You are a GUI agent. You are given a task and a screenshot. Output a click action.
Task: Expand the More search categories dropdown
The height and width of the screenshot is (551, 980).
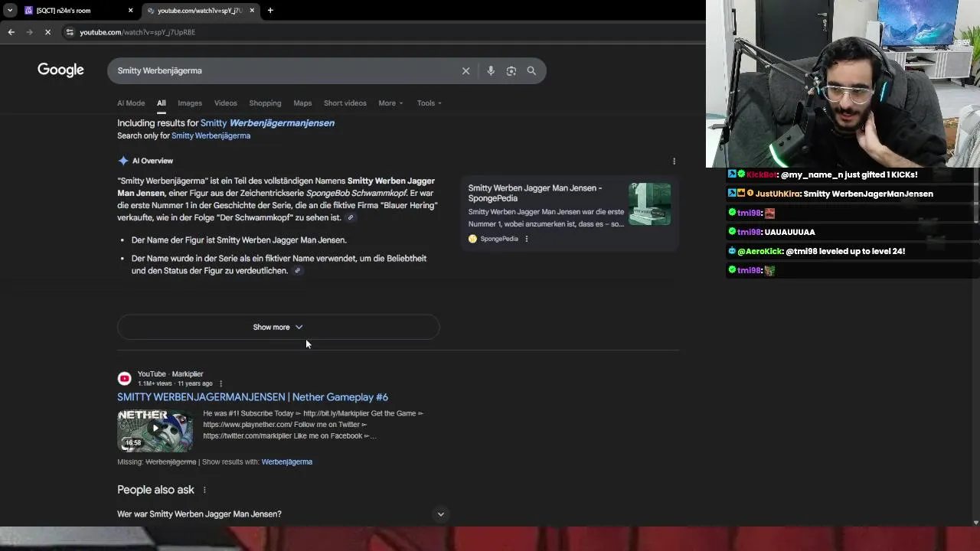(390, 103)
